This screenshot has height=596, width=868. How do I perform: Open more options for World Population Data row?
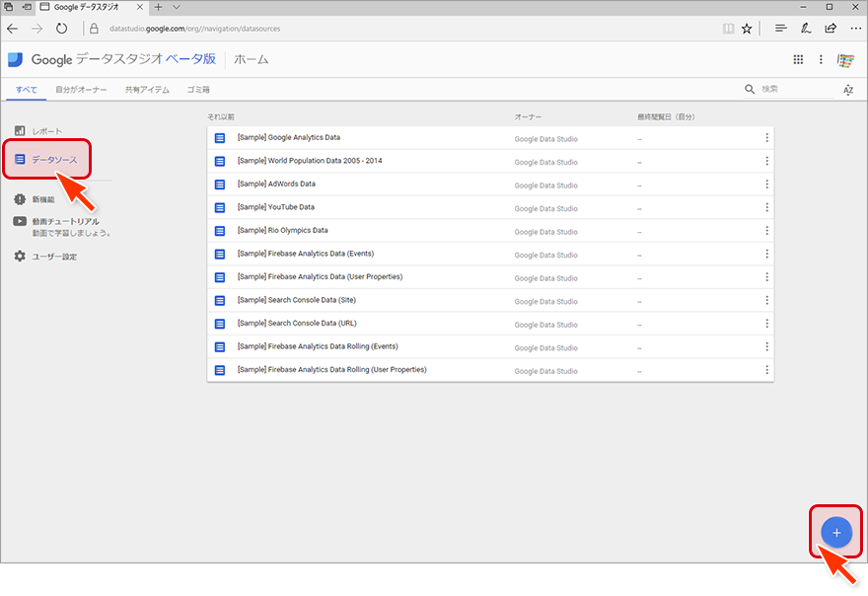(766, 161)
